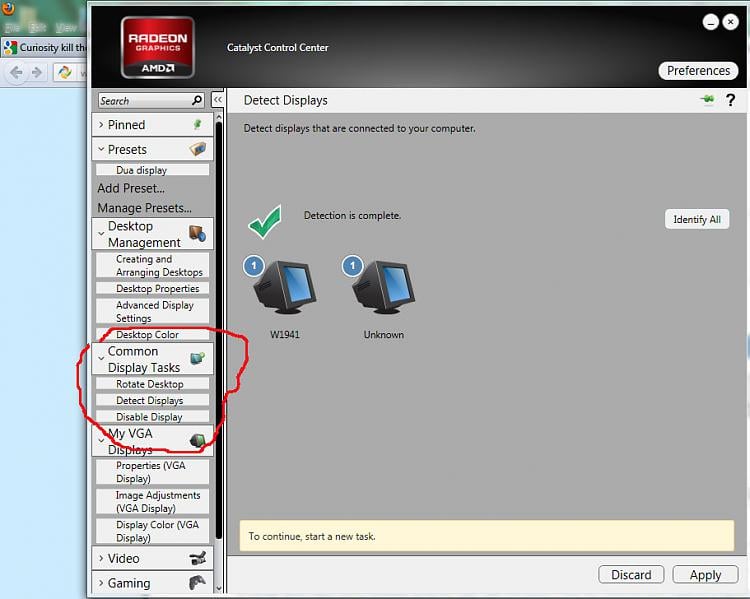
Task: Close the Catalyst Control Center window
Action: (x=730, y=22)
